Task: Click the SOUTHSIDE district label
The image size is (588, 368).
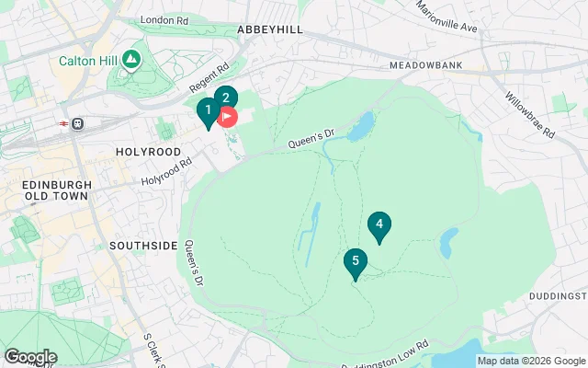Action: [143, 246]
